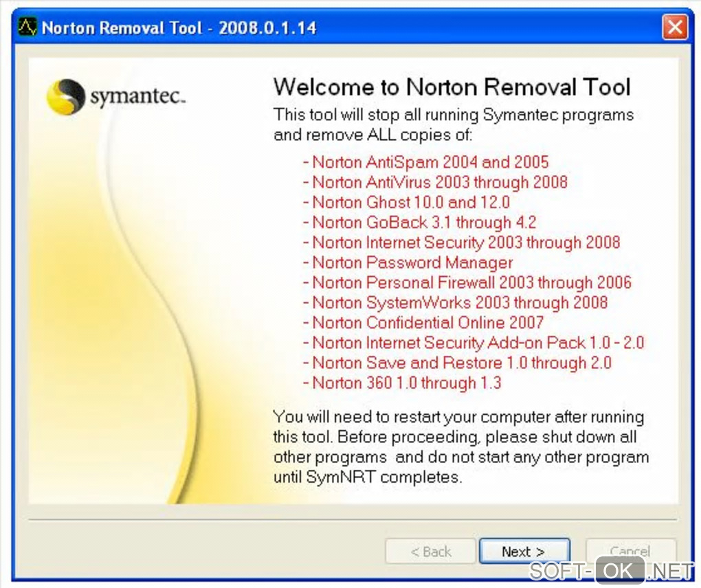The width and height of the screenshot is (701, 588).
Task: Click the greyed-out < Back button
Action: click(x=430, y=551)
